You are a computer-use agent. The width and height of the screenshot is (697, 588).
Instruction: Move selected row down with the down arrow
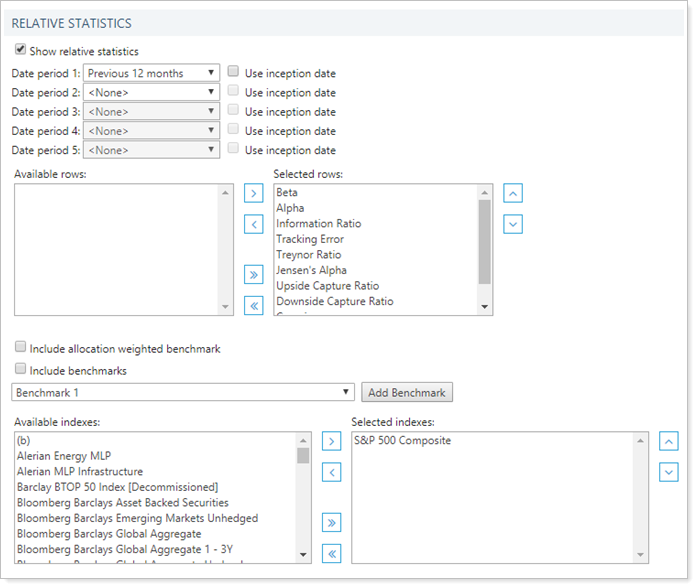click(512, 224)
